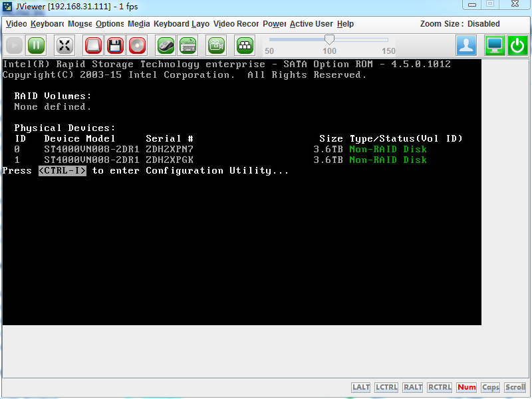Toggle the RALT key indicator

tap(412, 387)
